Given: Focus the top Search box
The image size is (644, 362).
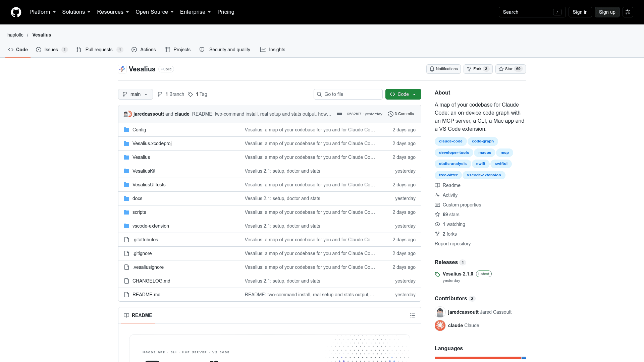Looking at the screenshot, I should (532, 12).
